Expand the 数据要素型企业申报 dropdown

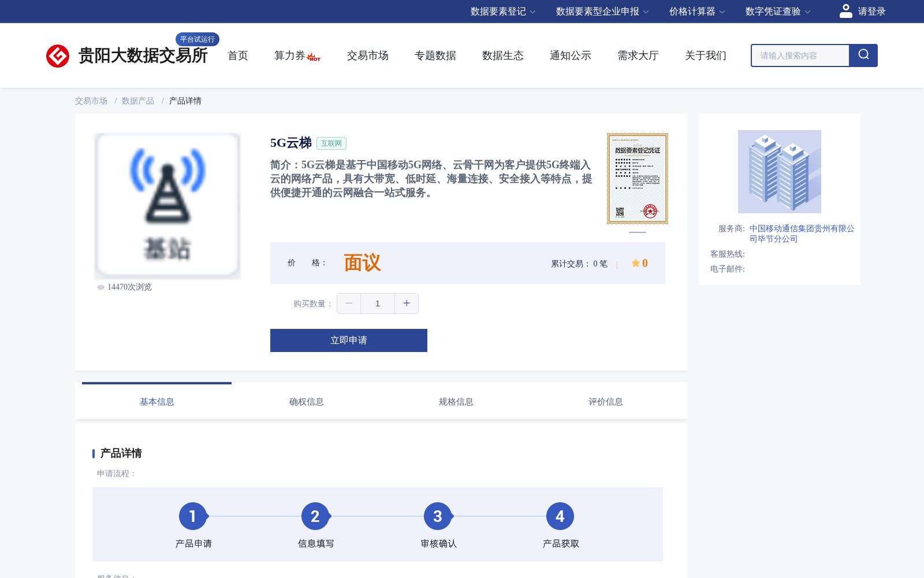pyautogui.click(x=602, y=12)
